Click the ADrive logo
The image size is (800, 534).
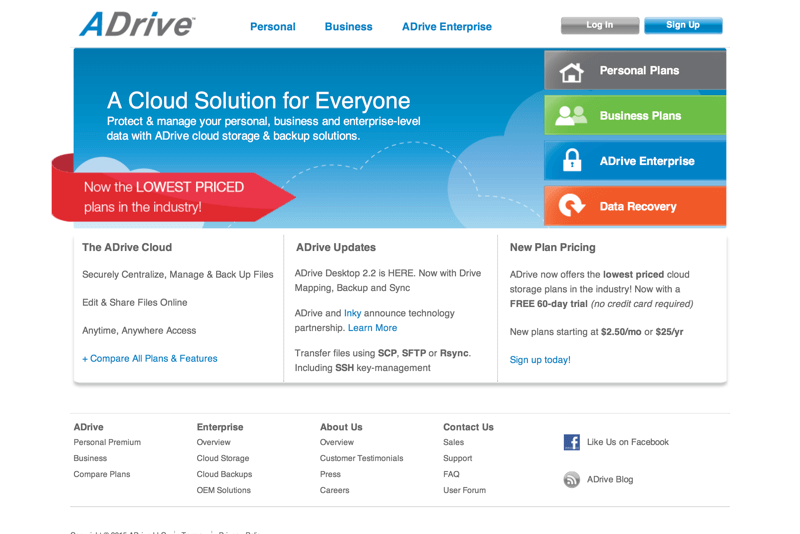pyautogui.click(x=137, y=24)
